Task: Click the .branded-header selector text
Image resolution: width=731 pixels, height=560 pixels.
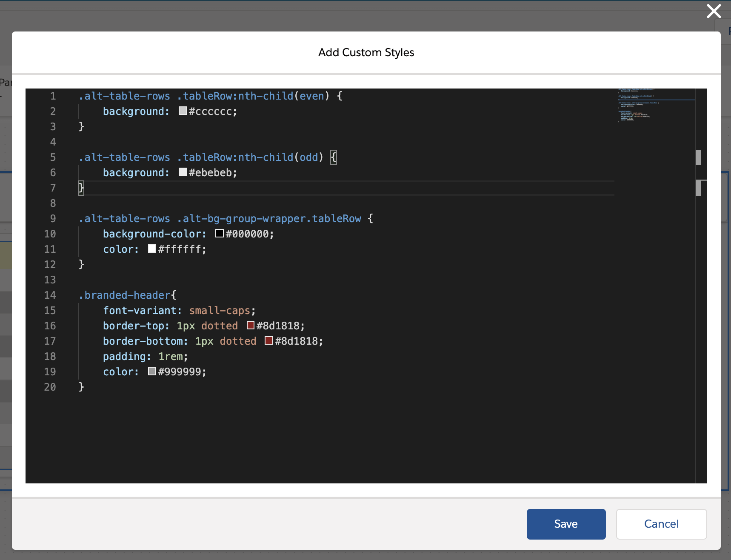Action: point(124,295)
